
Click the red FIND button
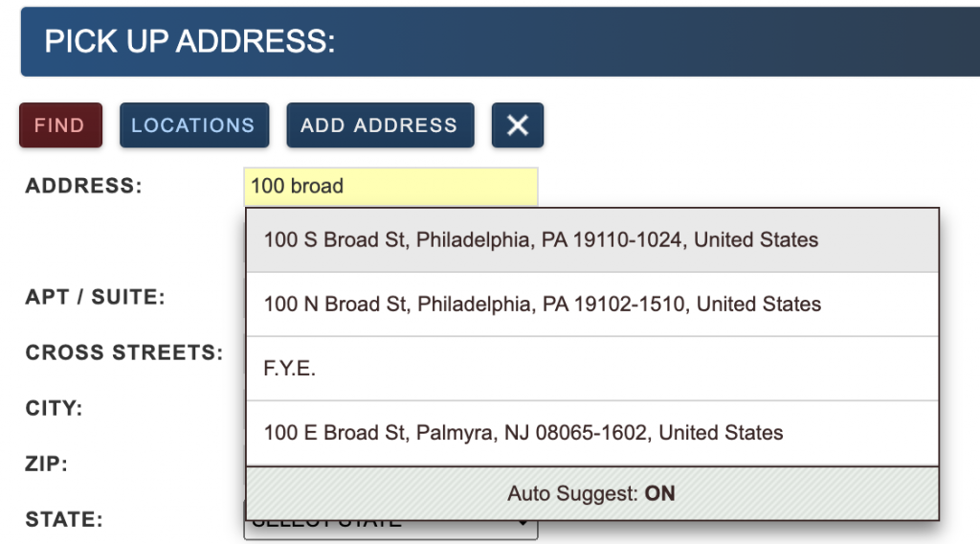coord(60,125)
